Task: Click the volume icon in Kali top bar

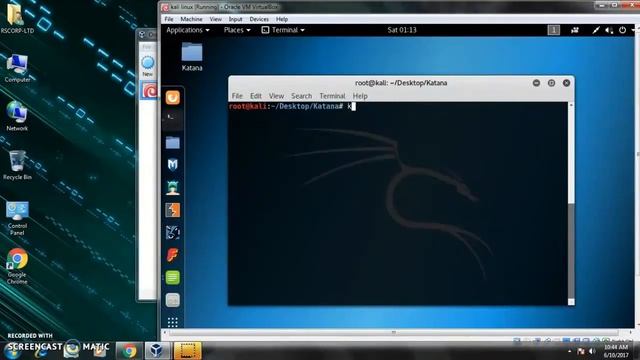Action: click(x=609, y=30)
